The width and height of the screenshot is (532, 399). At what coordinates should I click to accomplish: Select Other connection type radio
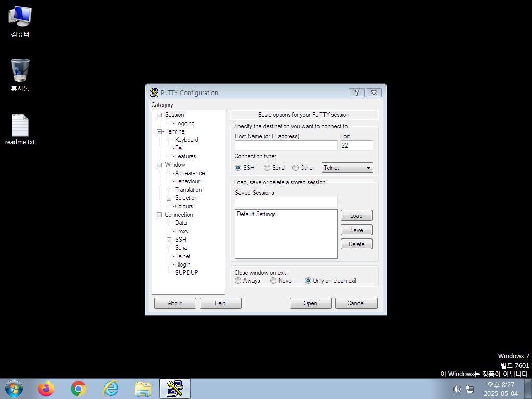[304, 168]
